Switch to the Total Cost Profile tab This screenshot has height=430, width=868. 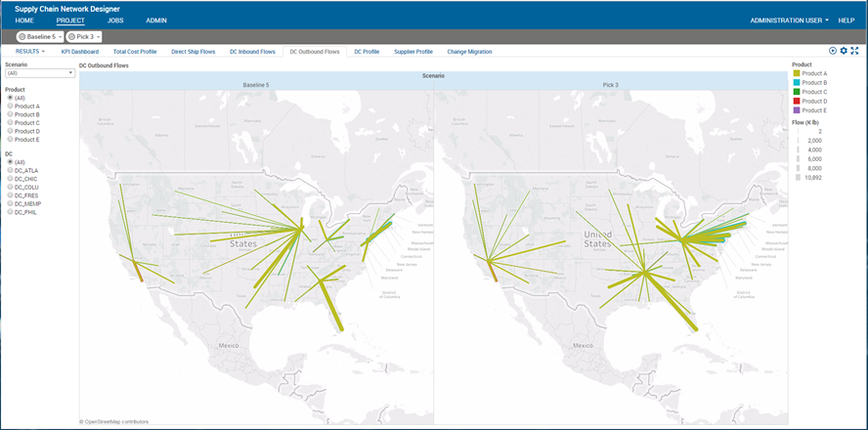point(135,52)
